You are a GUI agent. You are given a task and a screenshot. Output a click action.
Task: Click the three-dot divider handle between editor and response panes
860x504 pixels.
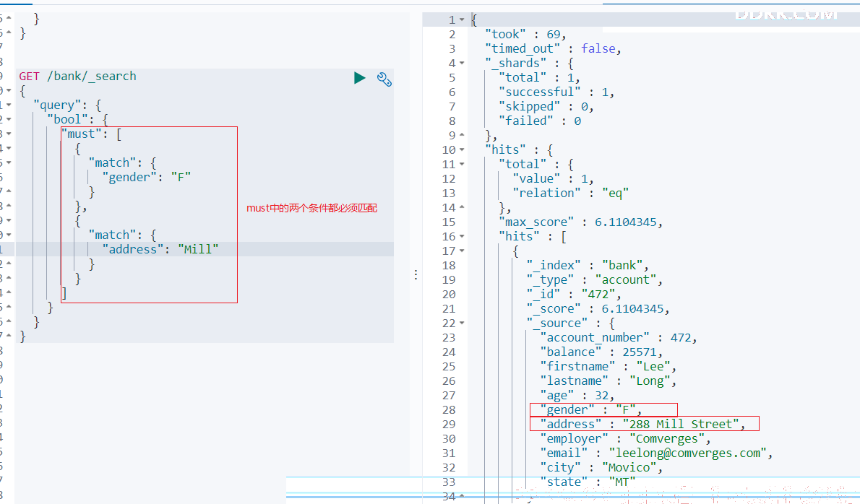(416, 274)
